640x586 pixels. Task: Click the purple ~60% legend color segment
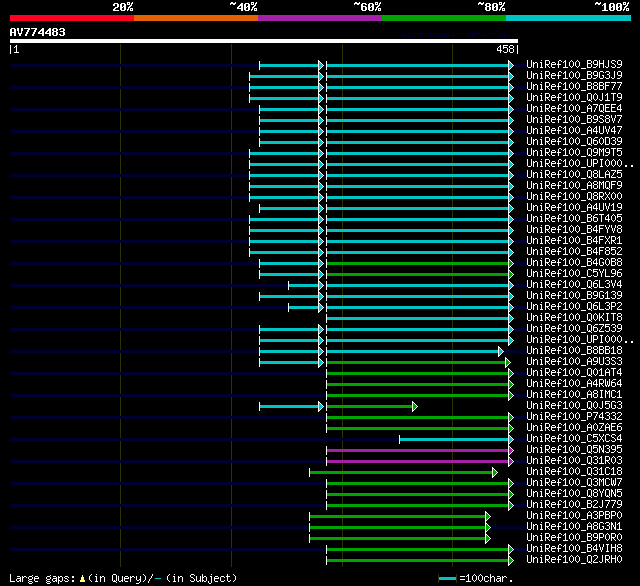tap(320, 18)
